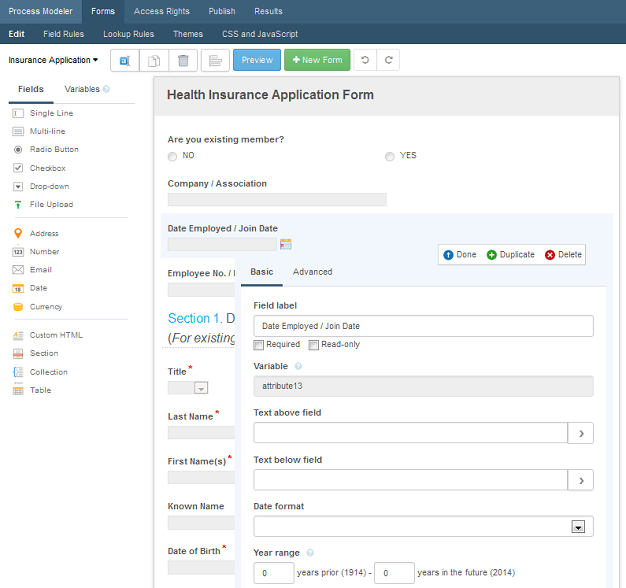
Task: Select the Edit submenu item
Action: pos(16,34)
